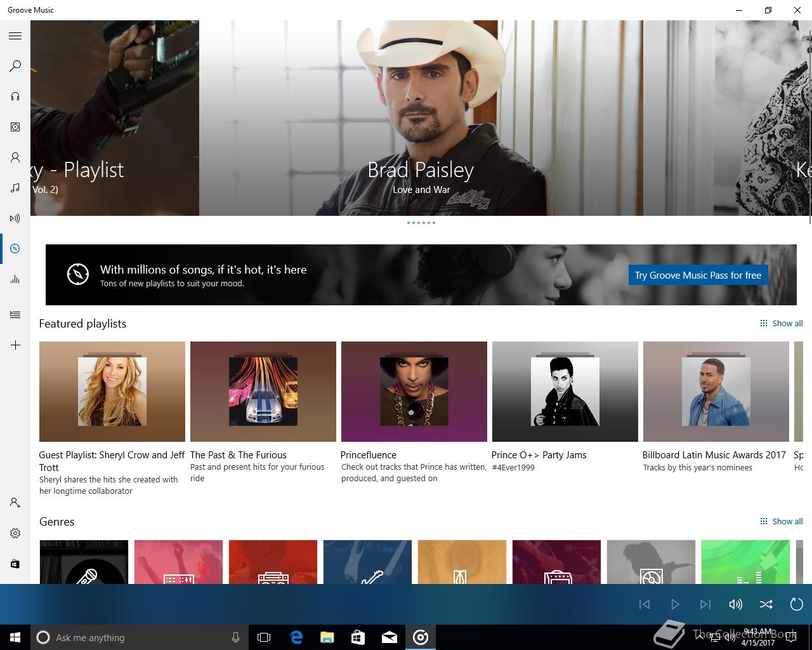Click the sign-in account icon in sidebar
Image resolution: width=812 pixels, height=650 pixels.
(15, 503)
